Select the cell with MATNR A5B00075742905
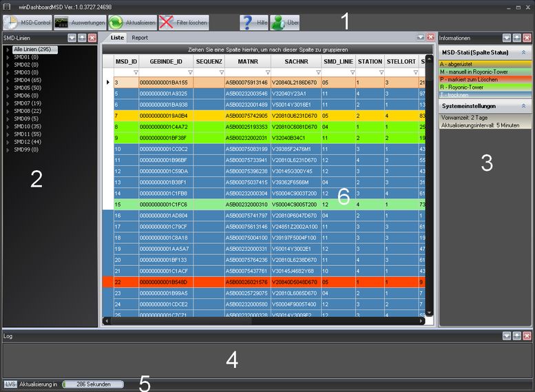The height and width of the screenshot is (392, 535). (x=247, y=116)
